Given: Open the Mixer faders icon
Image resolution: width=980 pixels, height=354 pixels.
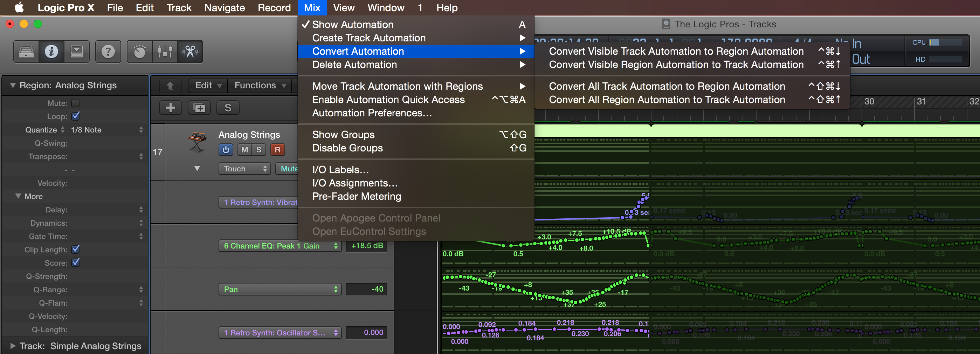Looking at the screenshot, I should tap(165, 52).
